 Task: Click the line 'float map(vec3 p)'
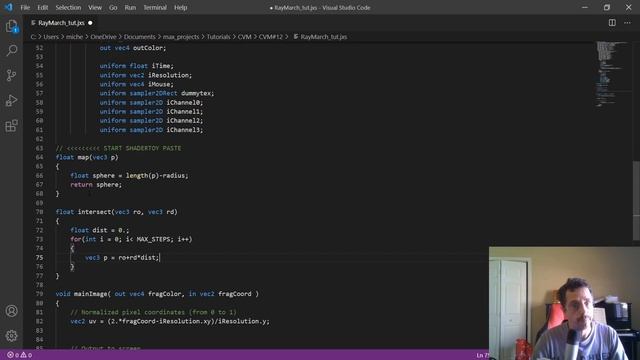(87, 157)
